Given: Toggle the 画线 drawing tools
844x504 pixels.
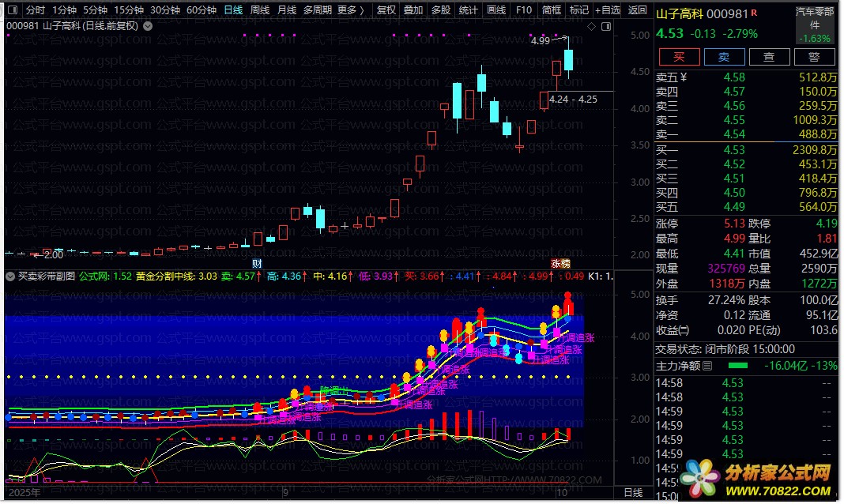Looking at the screenshot, I should coord(495,10).
